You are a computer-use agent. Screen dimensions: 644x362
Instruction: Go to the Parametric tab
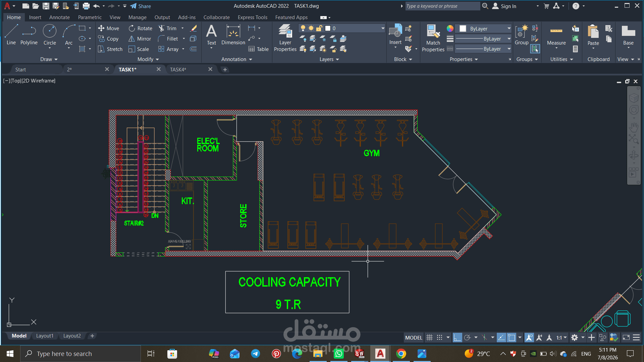click(90, 17)
